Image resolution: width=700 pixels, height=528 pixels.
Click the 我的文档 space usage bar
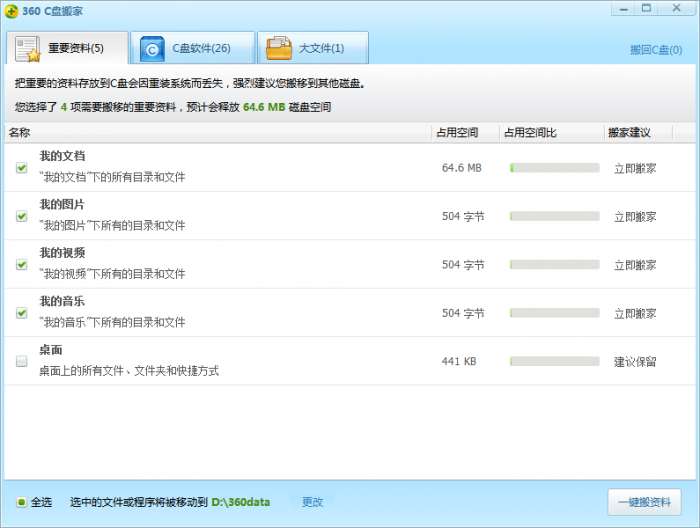(554, 168)
